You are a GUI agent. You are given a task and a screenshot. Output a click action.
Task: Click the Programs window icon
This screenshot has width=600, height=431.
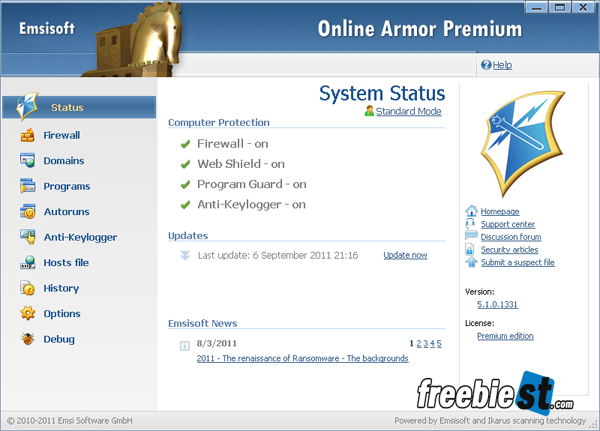click(28, 186)
